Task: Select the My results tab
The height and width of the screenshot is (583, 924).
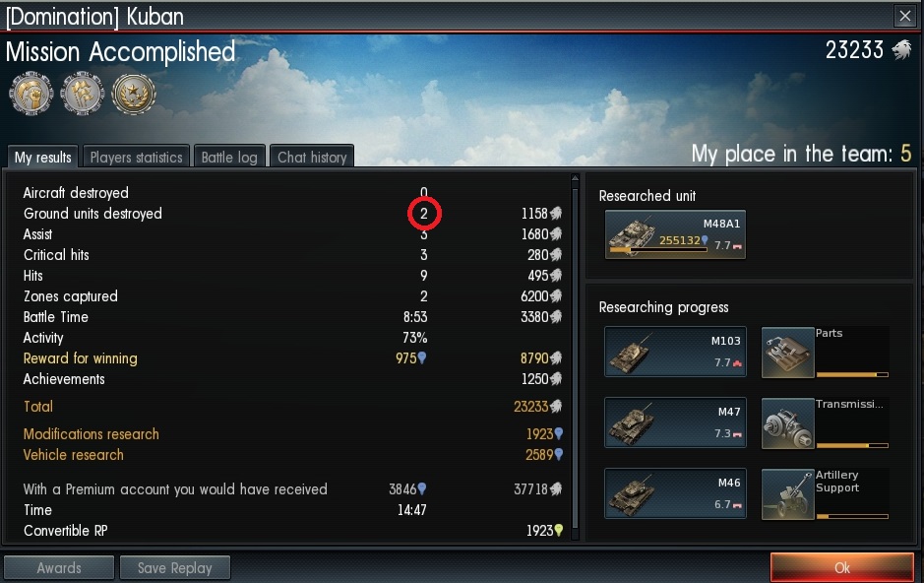Action: point(42,157)
